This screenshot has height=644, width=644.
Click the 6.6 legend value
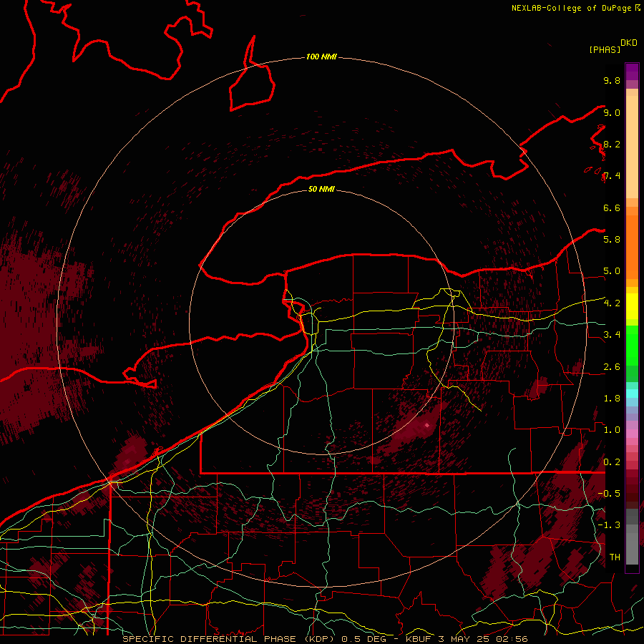612,208
